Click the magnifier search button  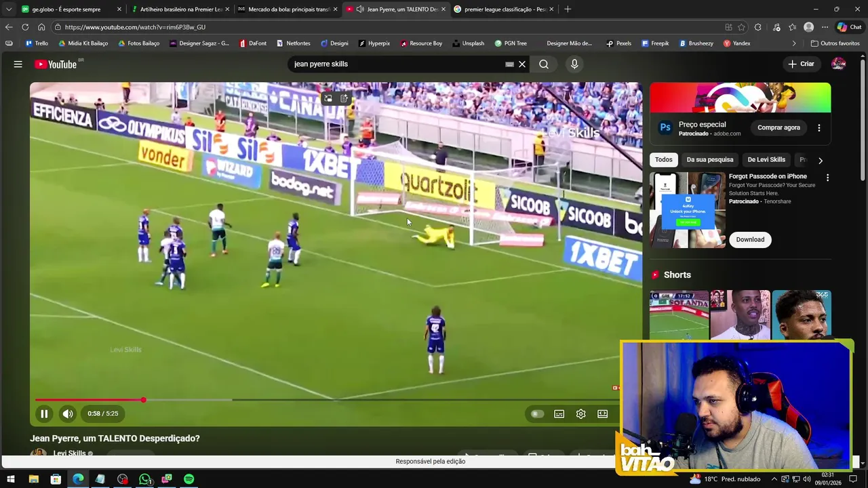(544, 64)
